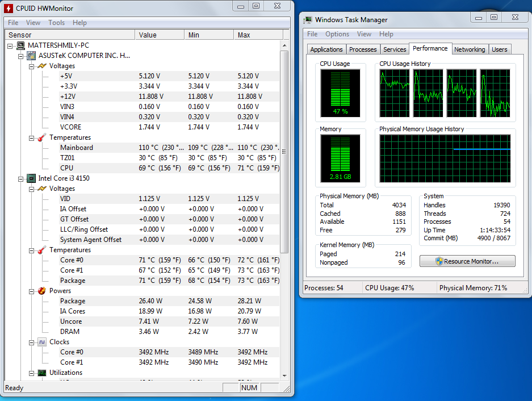The image size is (532, 401).
Task: Open HWMonitor Help menu
Action: tap(79, 22)
